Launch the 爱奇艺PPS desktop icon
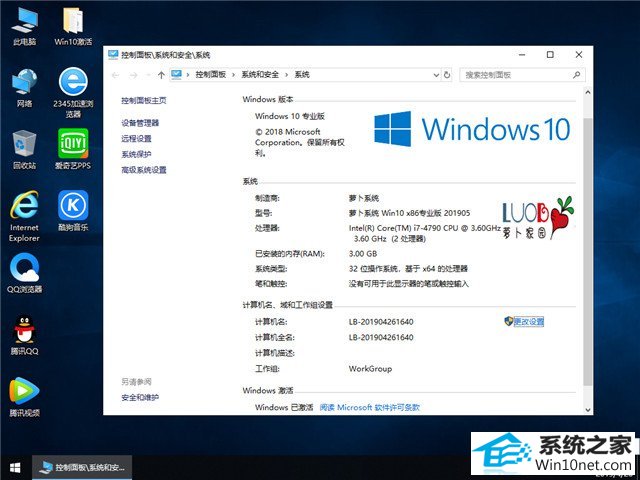 73,149
